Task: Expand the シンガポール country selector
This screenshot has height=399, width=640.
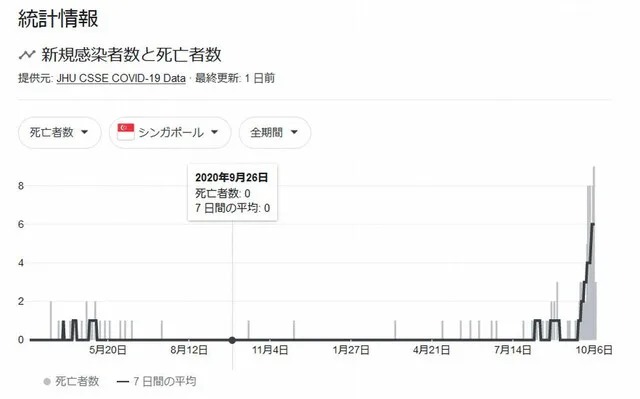Action: (170, 133)
